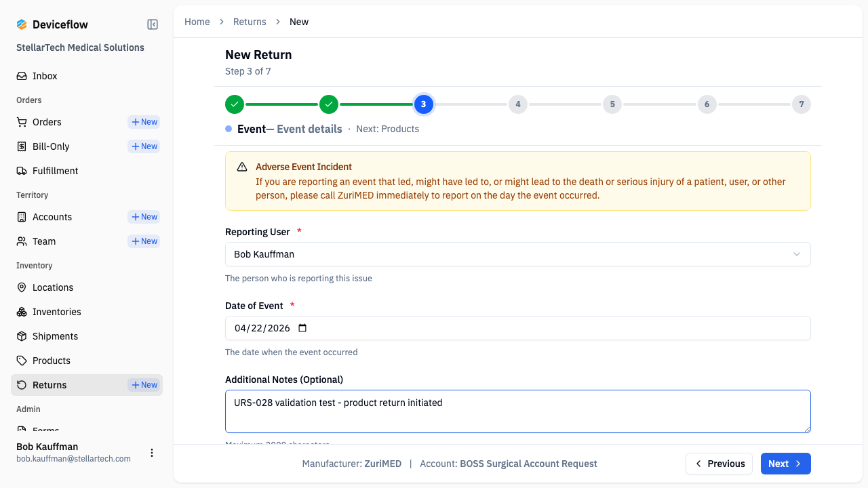The width and height of the screenshot is (868, 488).
Task: Click the Products tag icon
Action: pos(22,361)
